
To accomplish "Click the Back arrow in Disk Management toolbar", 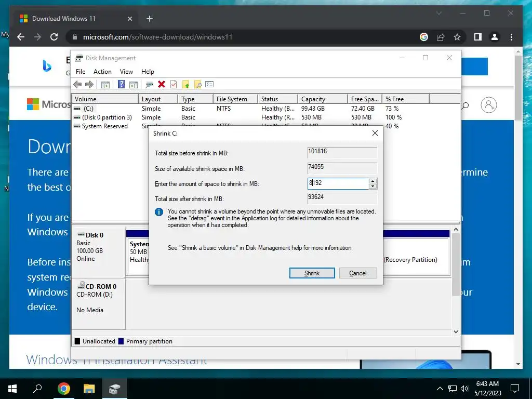I will tap(77, 85).
